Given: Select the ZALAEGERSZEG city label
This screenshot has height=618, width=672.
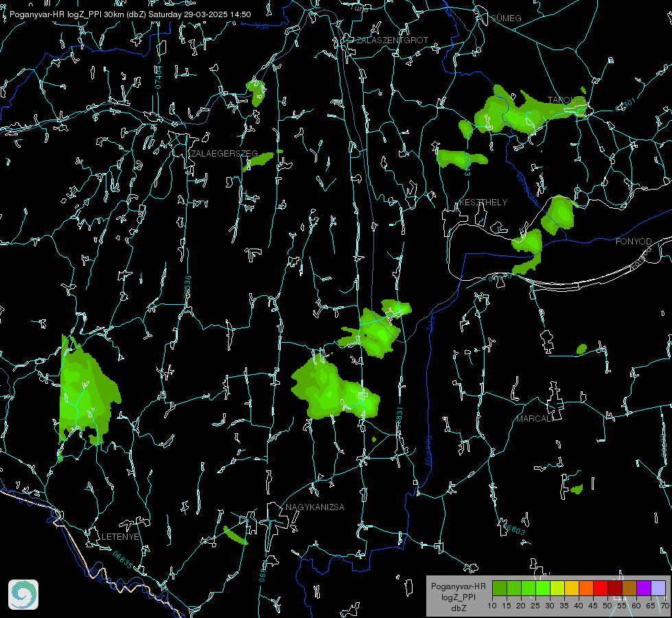Looking at the screenshot, I should click(x=224, y=154).
